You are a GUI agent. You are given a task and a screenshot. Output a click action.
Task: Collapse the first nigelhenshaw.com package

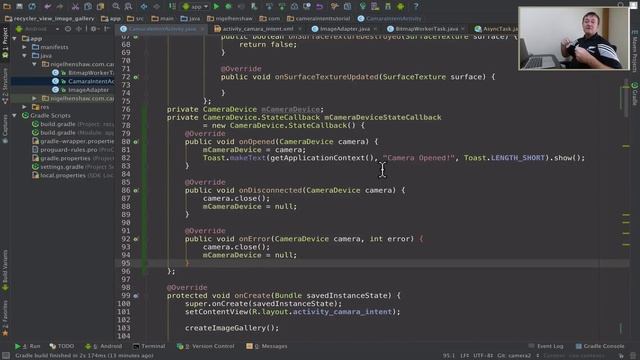(x=35, y=64)
